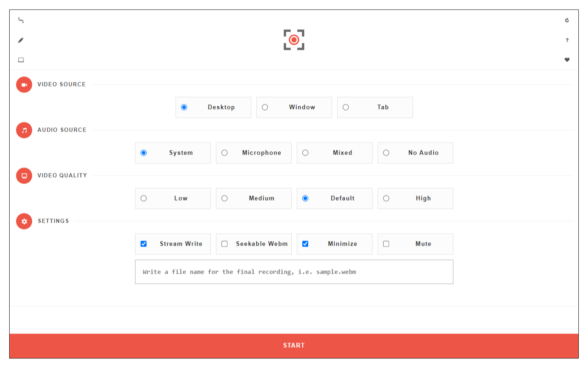
Task: Click the red monitor Video Quality icon
Action: 24,176
